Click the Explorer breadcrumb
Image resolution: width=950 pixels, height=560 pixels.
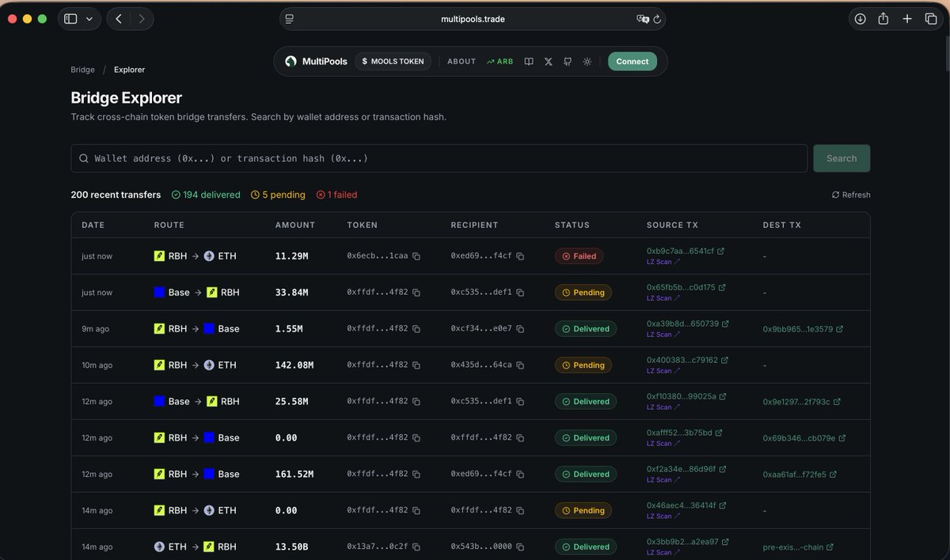(129, 70)
